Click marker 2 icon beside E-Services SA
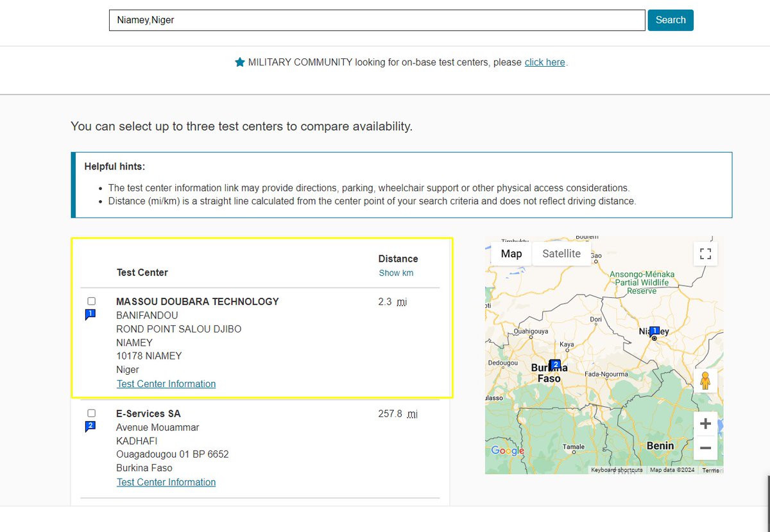The width and height of the screenshot is (770, 532). tap(90, 426)
